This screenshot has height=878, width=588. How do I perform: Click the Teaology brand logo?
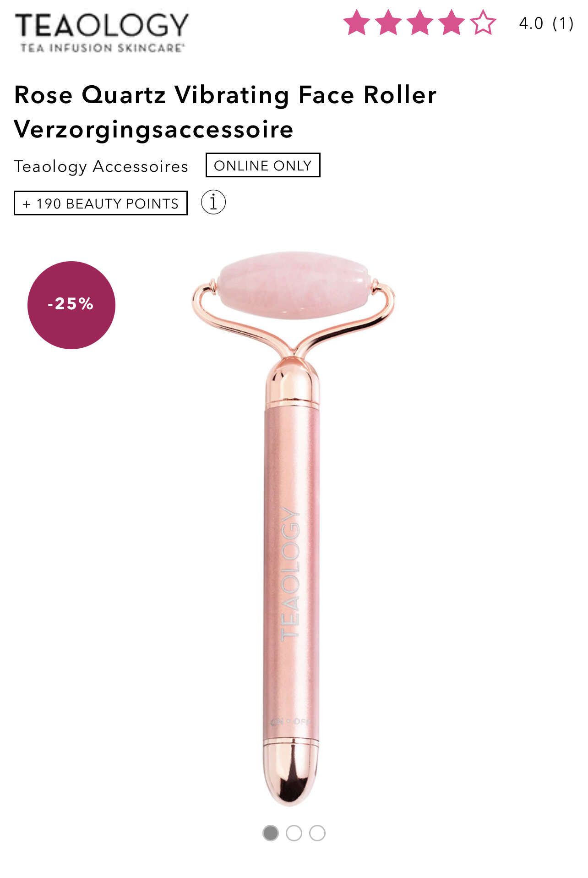[102, 32]
